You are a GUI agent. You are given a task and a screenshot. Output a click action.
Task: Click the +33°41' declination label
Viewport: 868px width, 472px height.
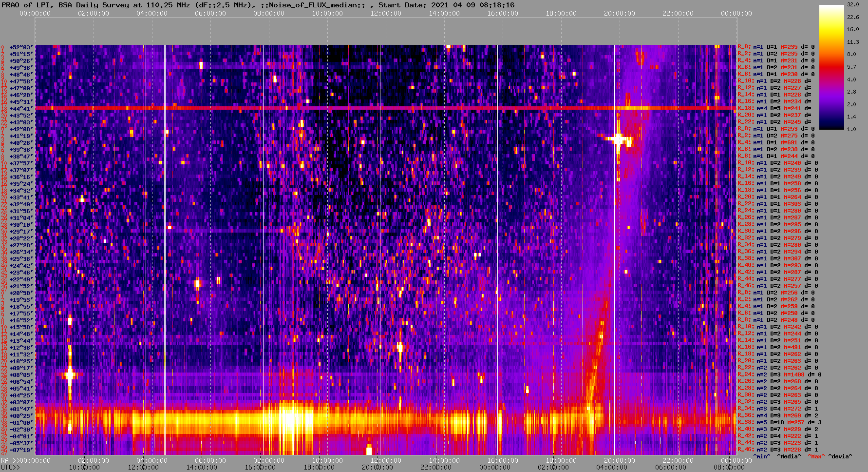(21, 197)
